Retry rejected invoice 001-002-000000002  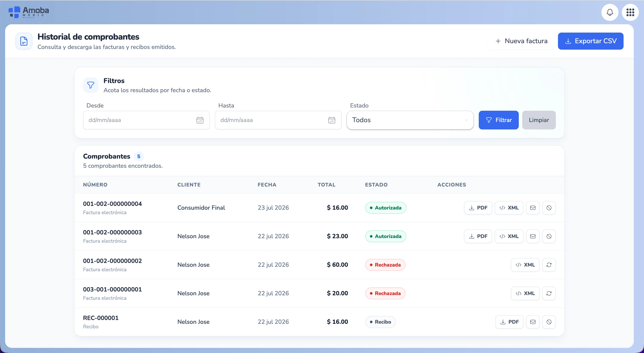549,265
